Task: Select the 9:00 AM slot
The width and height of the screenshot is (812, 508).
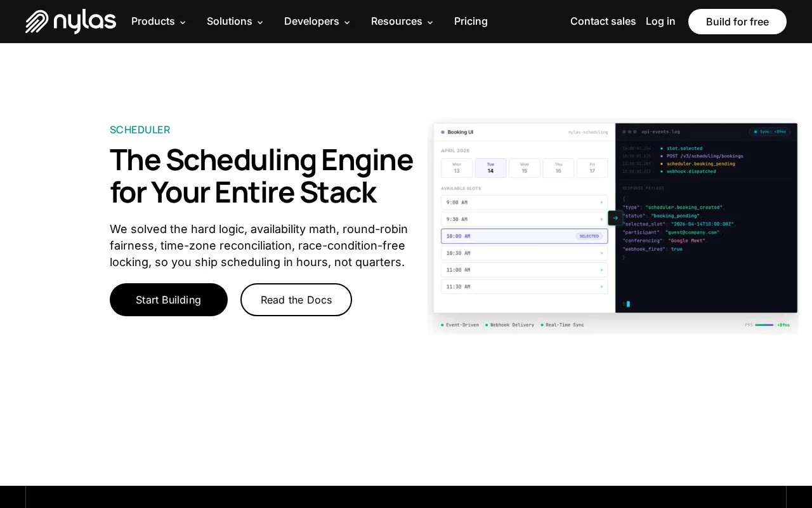Action: (525, 203)
